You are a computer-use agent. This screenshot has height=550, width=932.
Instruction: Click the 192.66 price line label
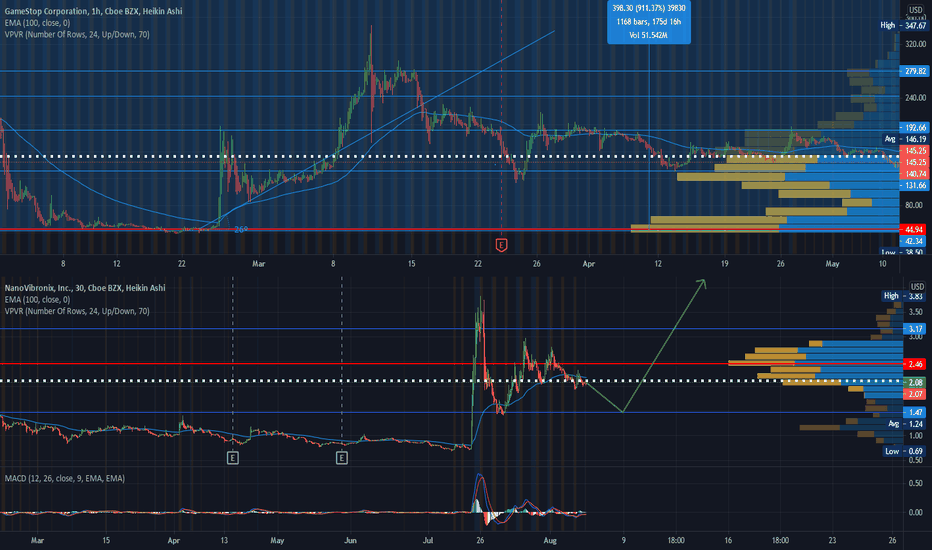[x=915, y=127]
